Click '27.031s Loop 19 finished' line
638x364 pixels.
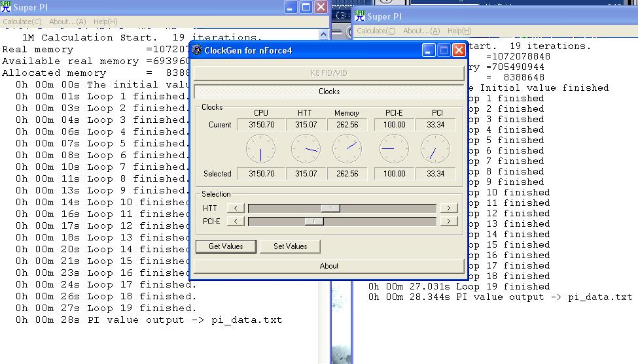[x=459, y=286]
